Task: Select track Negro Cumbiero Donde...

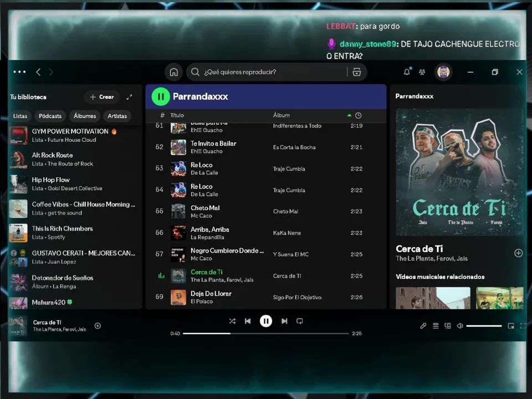Action: 265,254
